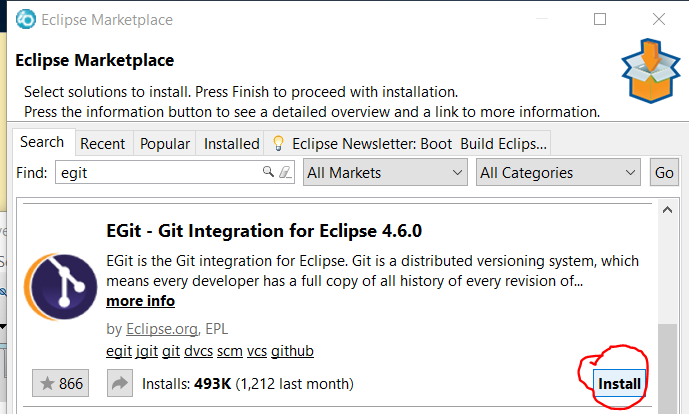Switch to the Popular tab
Viewport: 689px width, 414px height.
165,144
